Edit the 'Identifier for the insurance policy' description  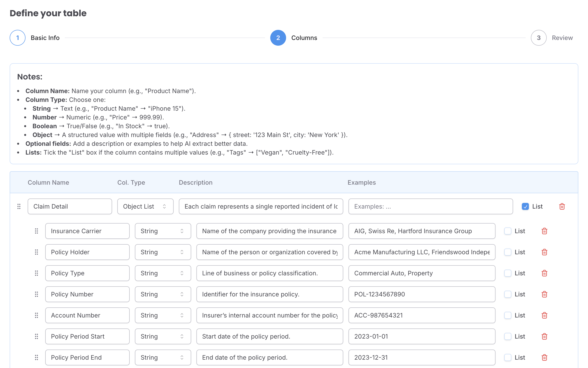tap(270, 294)
